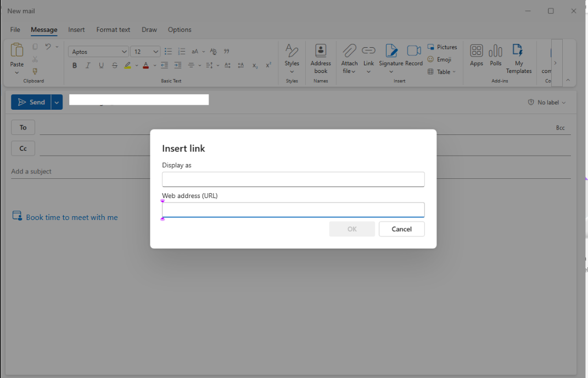The height and width of the screenshot is (378, 588).
Task: Apply a numbered list
Action: click(182, 52)
